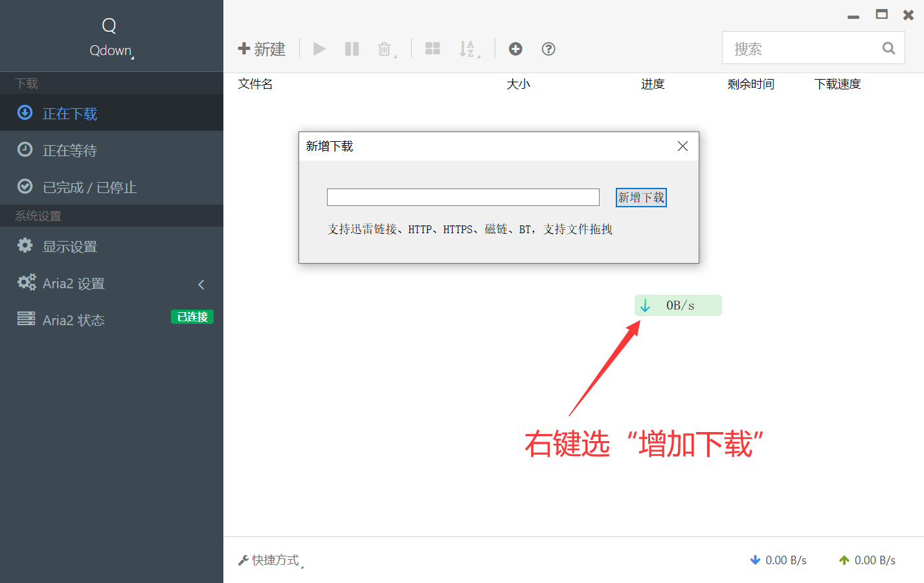Click the download speed 0.00 B/s indicator
924x583 pixels.
pos(778,560)
